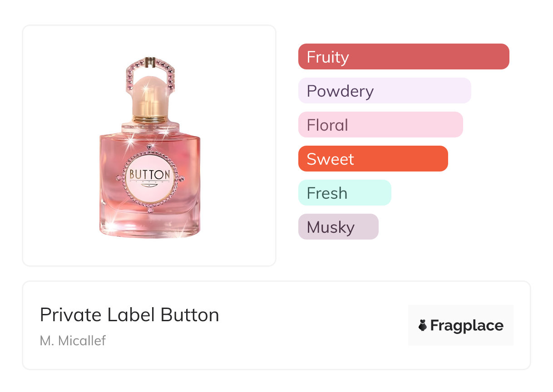Click the gold monogram atop the crystal handle
Image resolution: width=553 pixels, height=392 pixels.
click(x=149, y=60)
